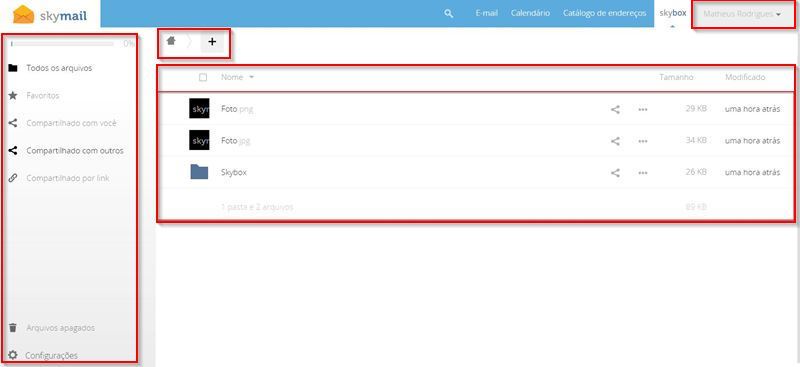Click share icon beside Compartilhado com outros
Screen dimensions: 800x367
click(13, 151)
